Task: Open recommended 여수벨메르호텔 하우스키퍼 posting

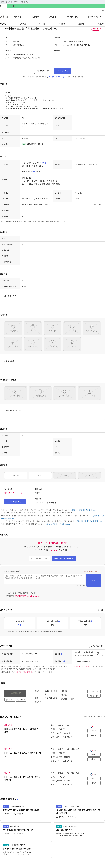Action: [18, 830]
